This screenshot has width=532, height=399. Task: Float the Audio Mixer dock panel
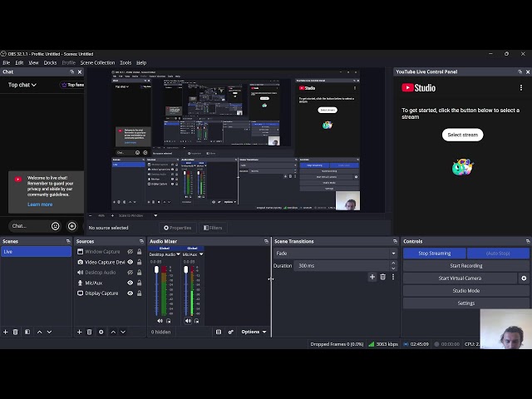coord(266,241)
